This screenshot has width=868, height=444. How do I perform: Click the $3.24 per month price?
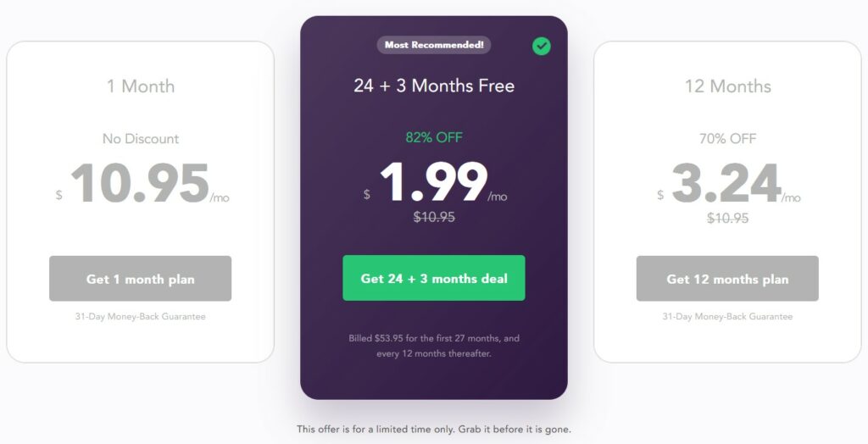tap(728, 183)
